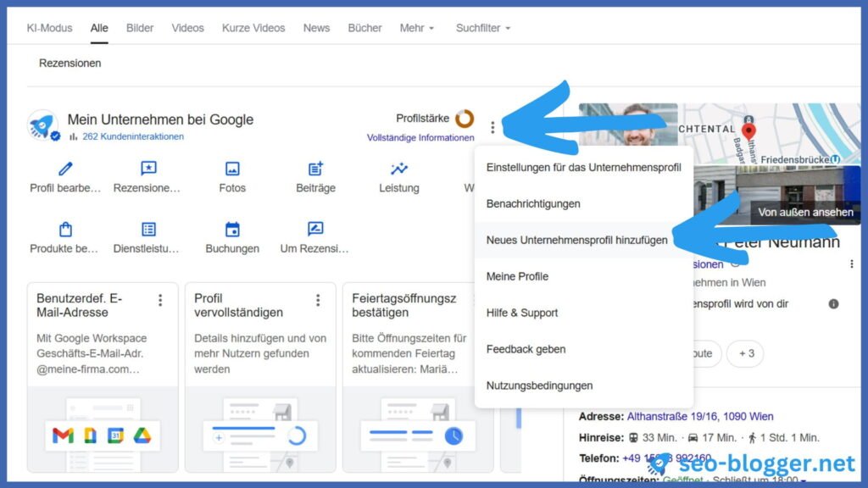Click Von außen ansehen button
Image resolution: width=868 pixels, height=488 pixels.
coord(805,213)
